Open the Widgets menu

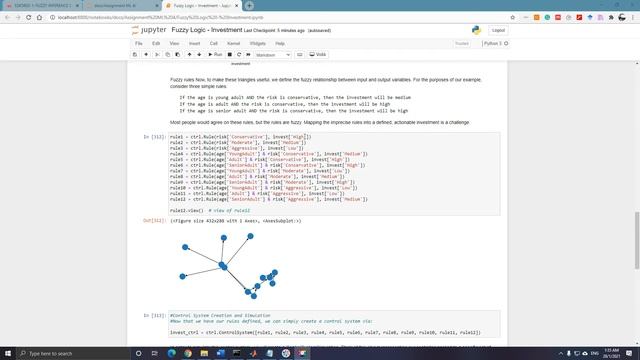coord(258,43)
